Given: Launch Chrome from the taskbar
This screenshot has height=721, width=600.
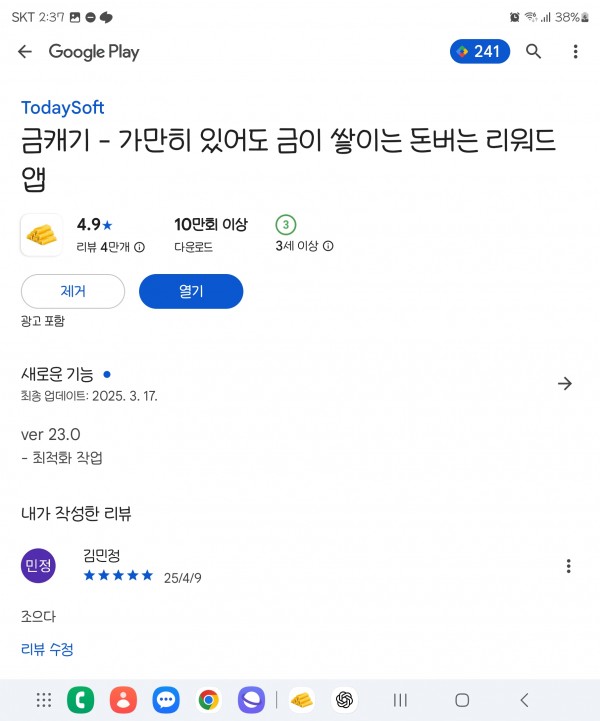Looking at the screenshot, I should [x=209, y=700].
